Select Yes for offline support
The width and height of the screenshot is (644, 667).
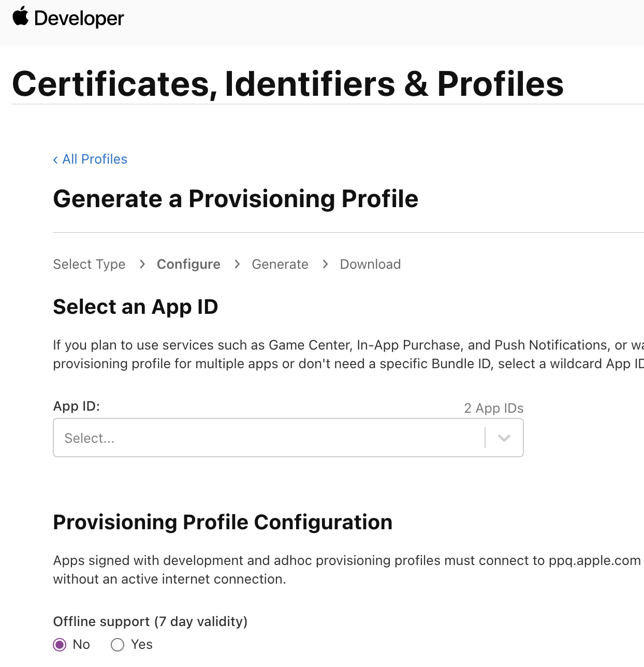pos(118,645)
